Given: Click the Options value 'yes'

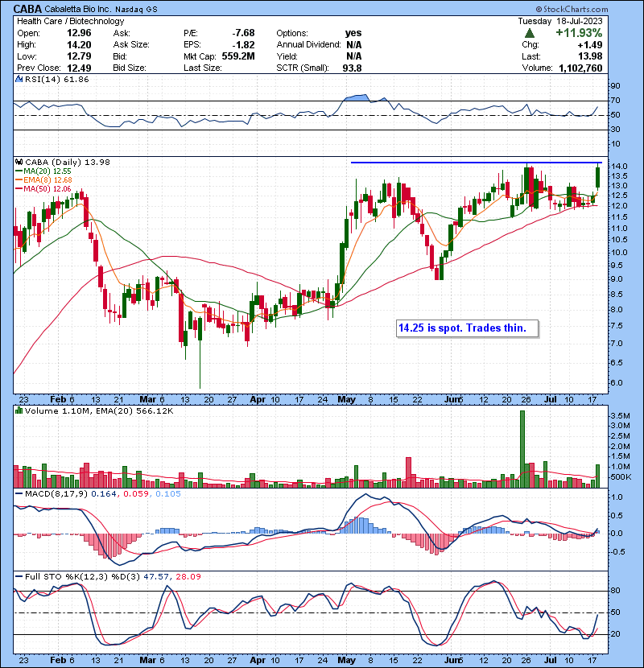Looking at the screenshot, I should tap(353, 33).
